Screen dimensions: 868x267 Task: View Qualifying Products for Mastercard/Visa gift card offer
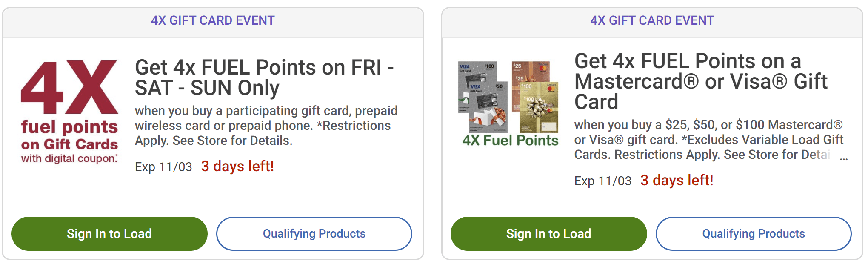753,234
